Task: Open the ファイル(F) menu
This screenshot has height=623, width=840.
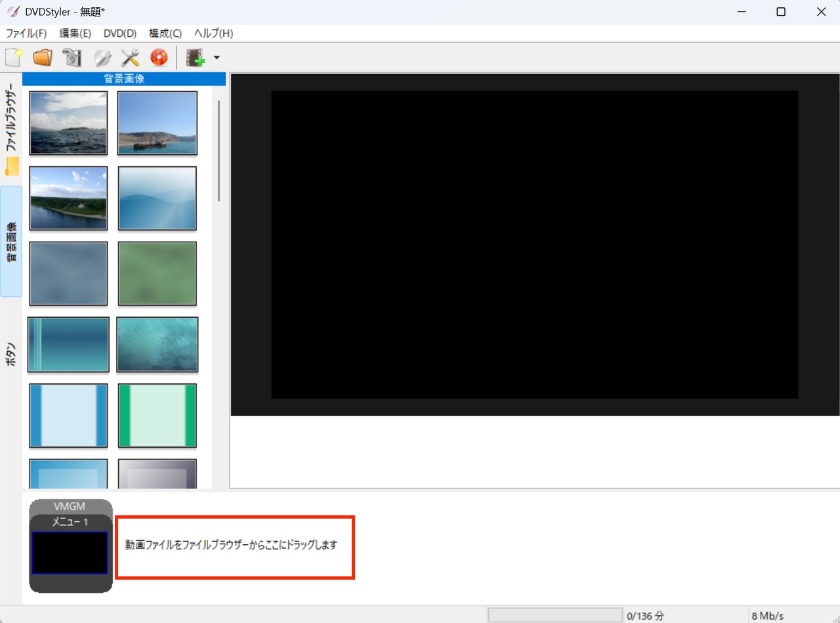Action: (x=26, y=33)
